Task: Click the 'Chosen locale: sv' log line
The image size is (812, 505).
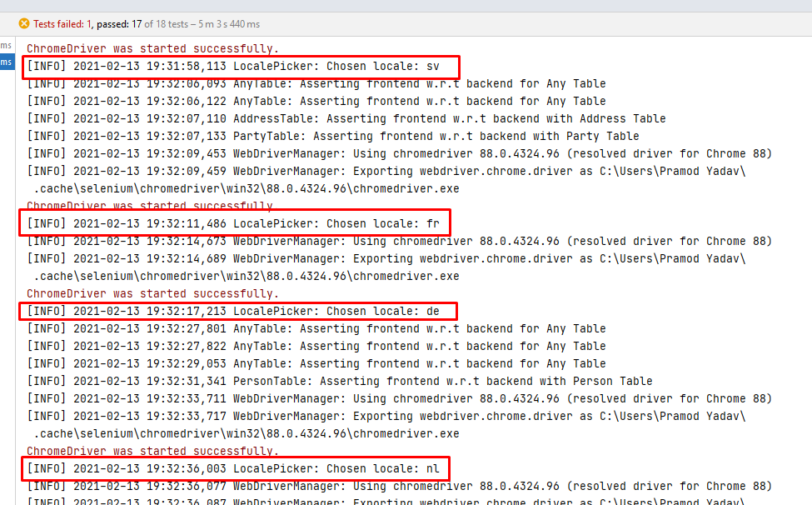Action: click(x=233, y=67)
